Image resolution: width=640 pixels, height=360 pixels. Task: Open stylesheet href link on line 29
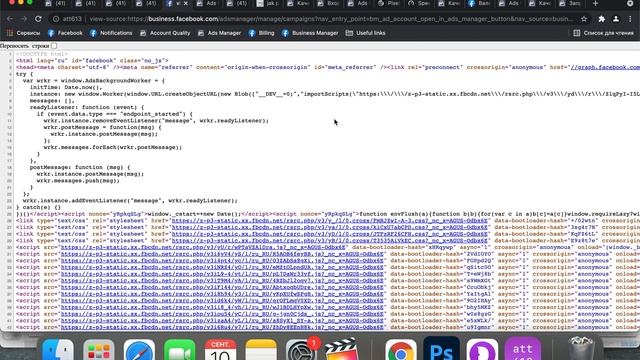(x=329, y=241)
